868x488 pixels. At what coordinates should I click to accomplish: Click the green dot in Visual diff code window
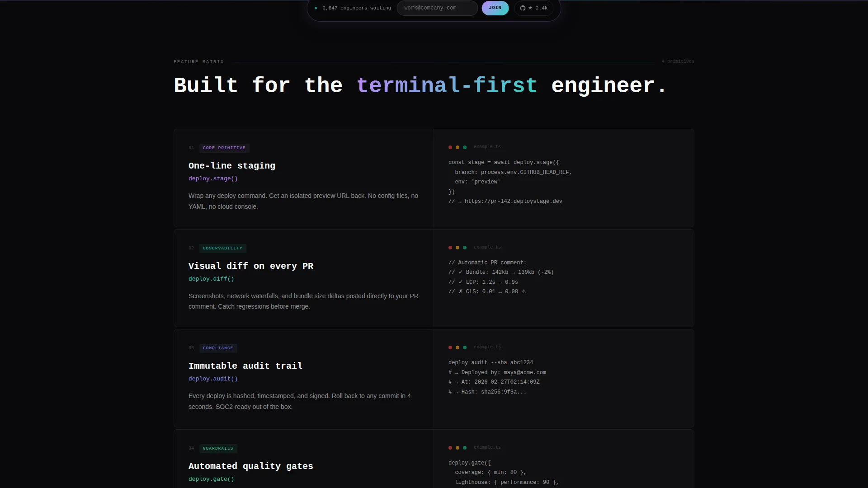[x=465, y=248]
